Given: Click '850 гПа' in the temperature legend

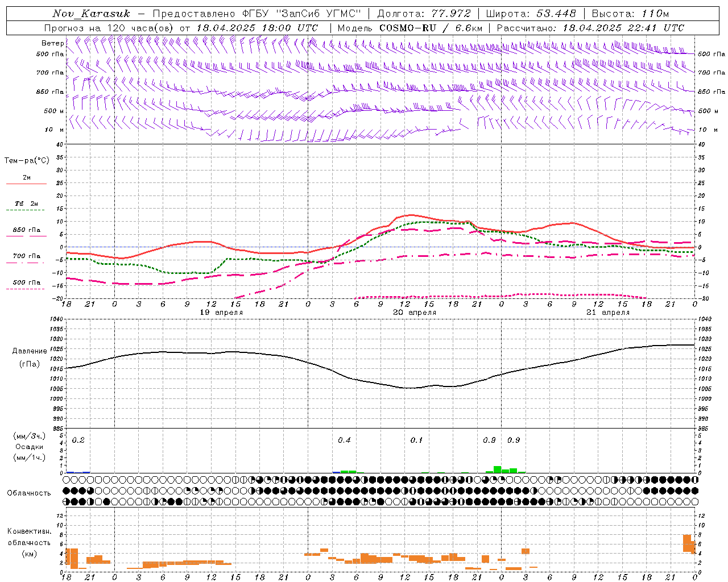Looking at the screenshot, I should click(27, 230).
